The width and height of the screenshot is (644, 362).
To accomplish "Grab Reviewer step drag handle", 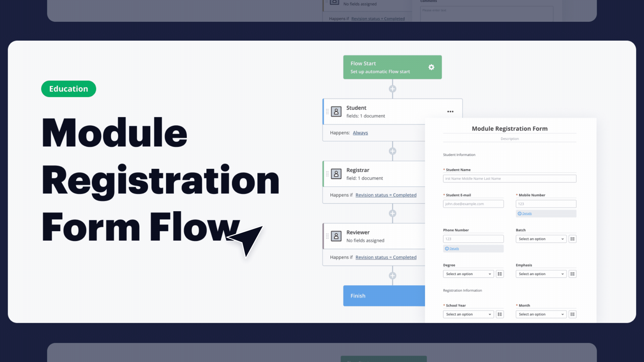I will coord(327,236).
